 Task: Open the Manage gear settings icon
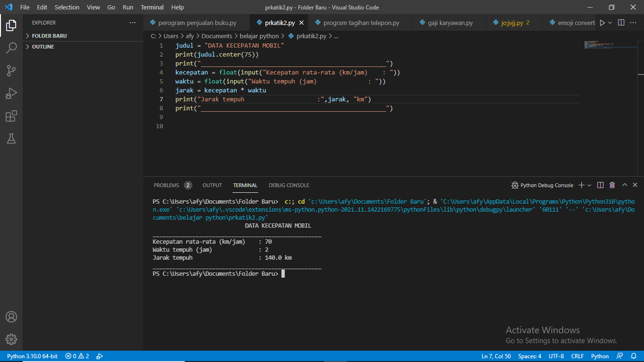(11, 339)
